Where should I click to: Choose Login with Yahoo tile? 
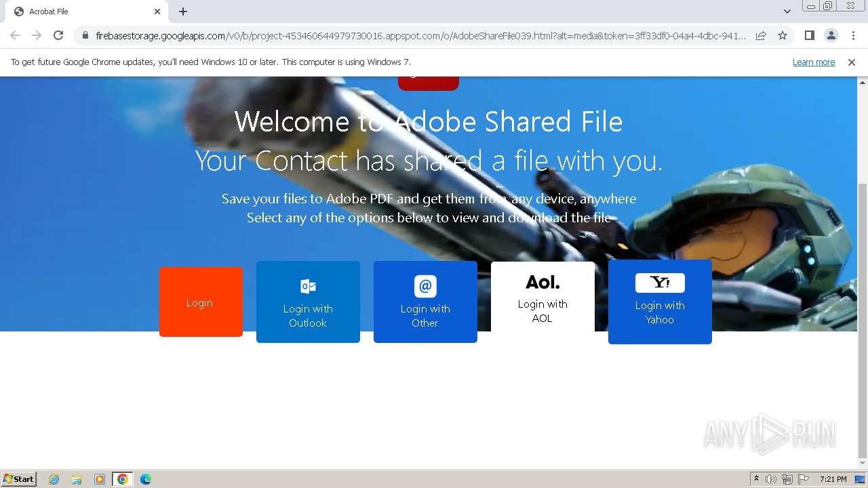tap(660, 302)
